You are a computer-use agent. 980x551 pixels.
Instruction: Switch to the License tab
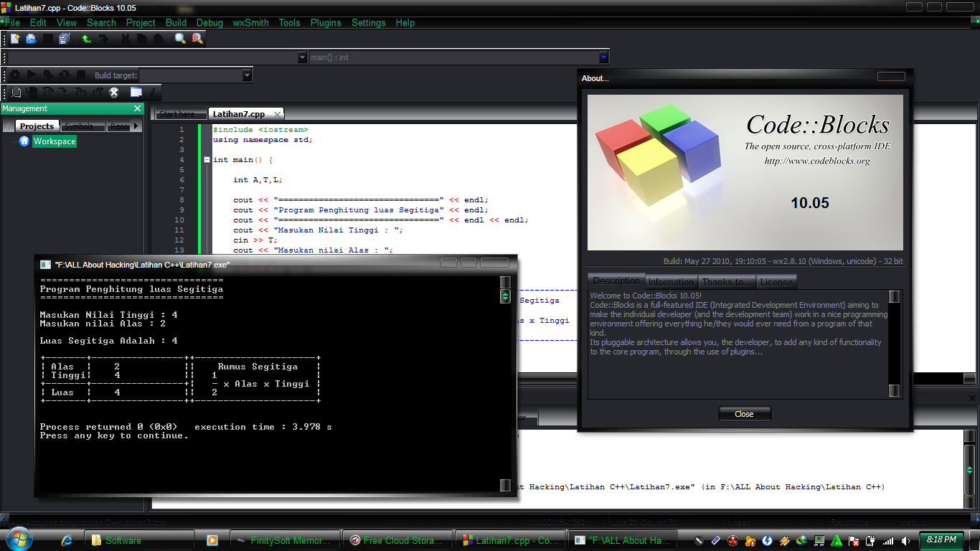click(x=776, y=281)
